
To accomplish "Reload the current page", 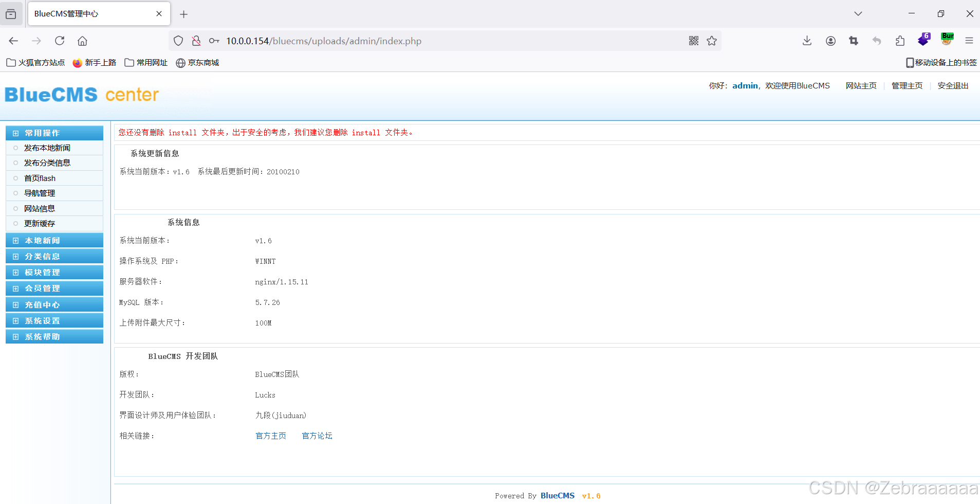I will click(x=60, y=41).
